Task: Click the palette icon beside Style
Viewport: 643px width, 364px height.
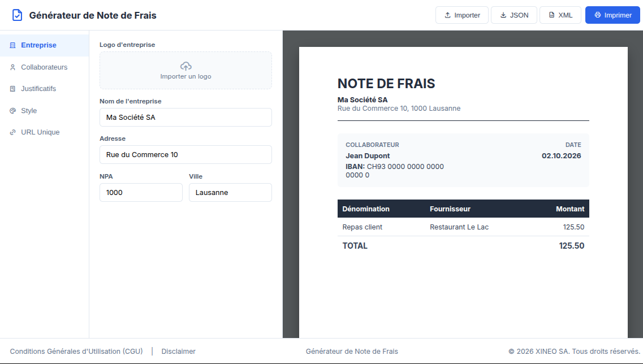Action: (12, 111)
